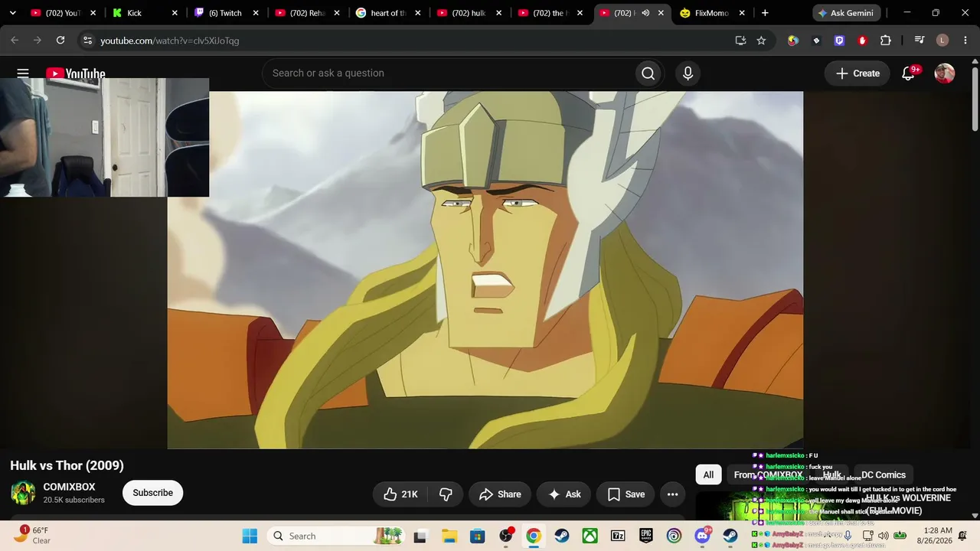Switch to the '(702) hulk' tab
Viewport: 980px width, 551px height.
[x=469, y=13]
